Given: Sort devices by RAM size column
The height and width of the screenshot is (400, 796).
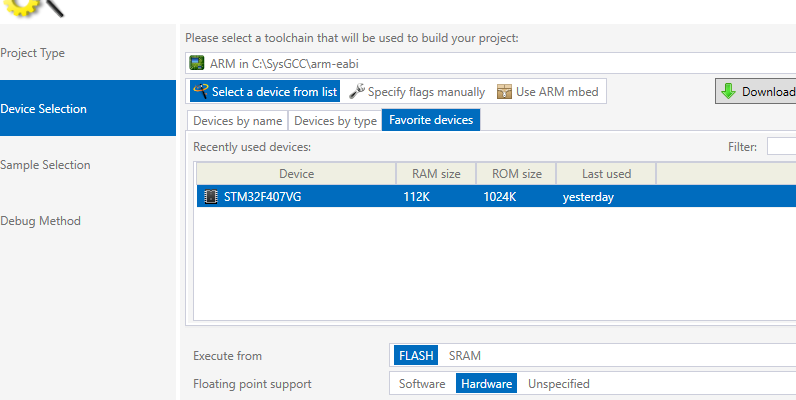Looking at the screenshot, I should [436, 173].
